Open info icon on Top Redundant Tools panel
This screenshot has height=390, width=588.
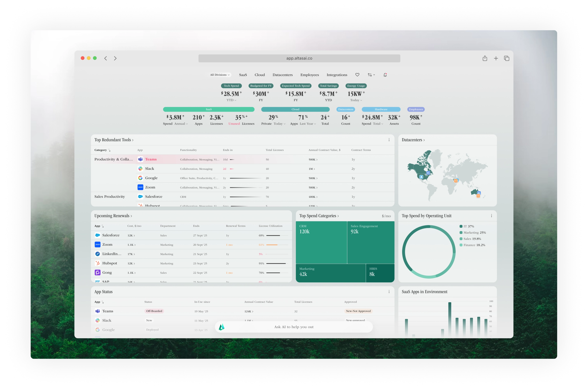pos(389,140)
